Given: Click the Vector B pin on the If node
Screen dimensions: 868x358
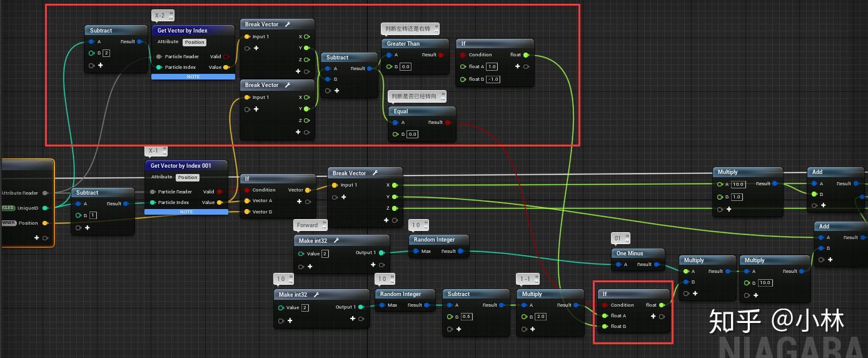Looking at the screenshot, I should (247, 212).
